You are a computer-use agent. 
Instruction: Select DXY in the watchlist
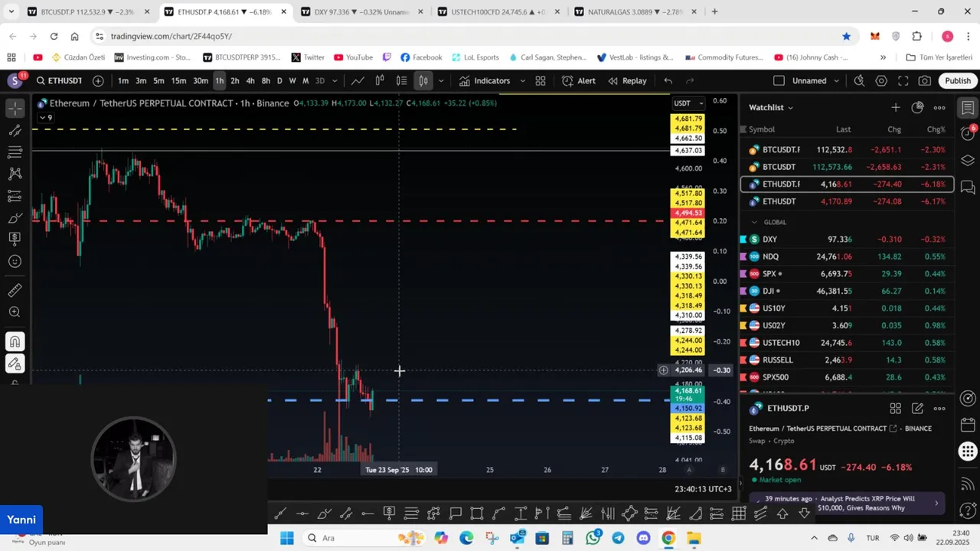pos(847,240)
